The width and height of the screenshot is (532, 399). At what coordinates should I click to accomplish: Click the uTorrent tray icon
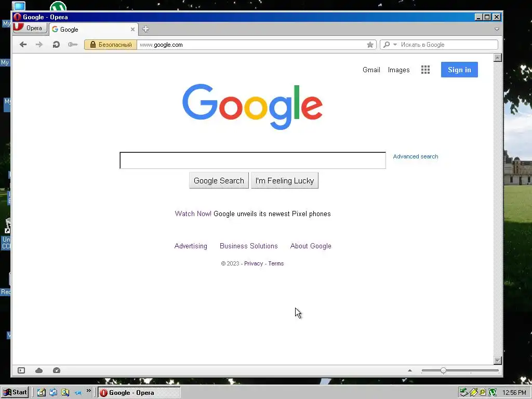493,393
